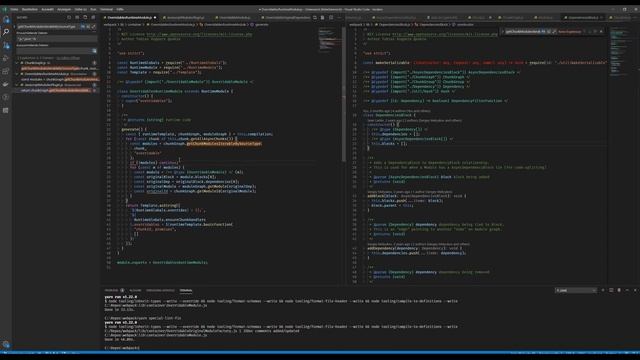Open the Extensions view
640x360 pixels.
pyautogui.click(x=6, y=71)
